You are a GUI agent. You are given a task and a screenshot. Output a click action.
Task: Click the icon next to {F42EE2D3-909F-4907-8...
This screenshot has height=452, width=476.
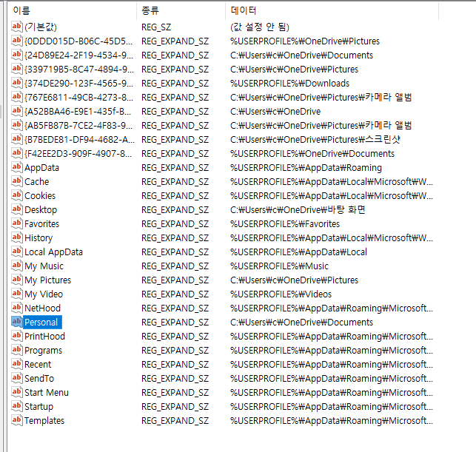pyautogui.click(x=17, y=153)
